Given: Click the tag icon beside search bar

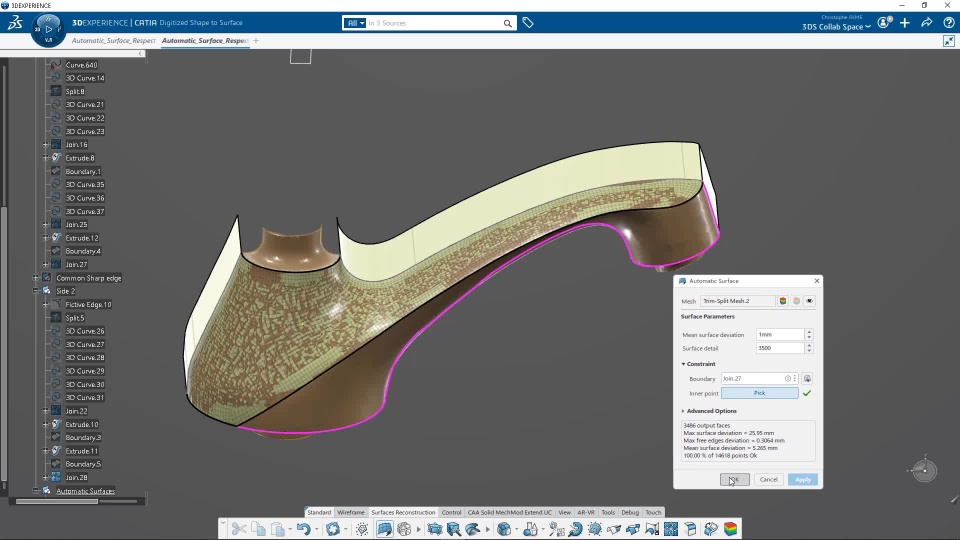Looking at the screenshot, I should pos(528,23).
